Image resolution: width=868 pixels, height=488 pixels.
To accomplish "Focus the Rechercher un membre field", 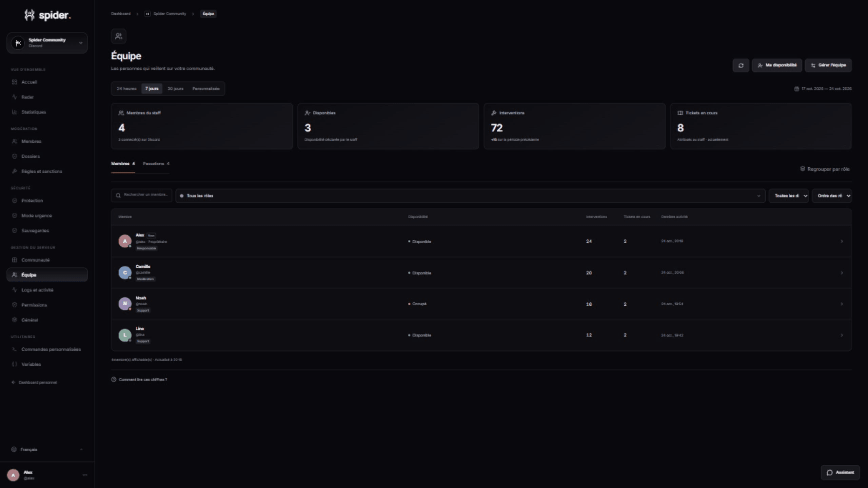I will coord(142,195).
